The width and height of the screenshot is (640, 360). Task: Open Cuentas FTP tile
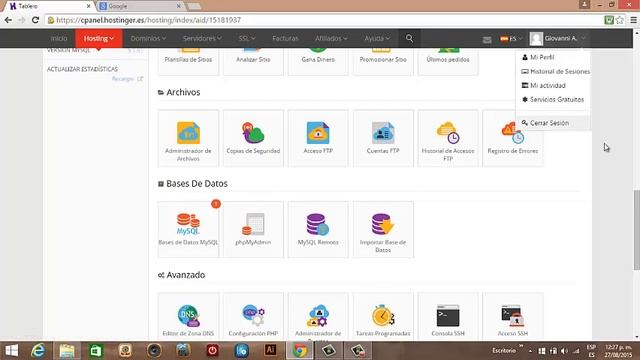point(383,138)
